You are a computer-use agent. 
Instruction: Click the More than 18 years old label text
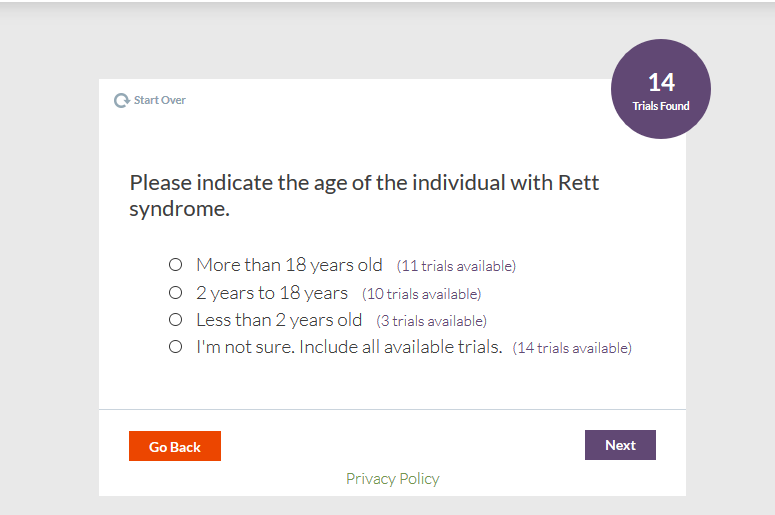click(289, 265)
